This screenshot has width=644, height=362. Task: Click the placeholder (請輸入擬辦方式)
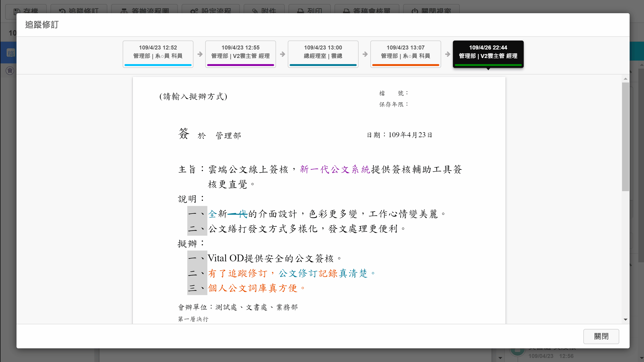point(193,96)
